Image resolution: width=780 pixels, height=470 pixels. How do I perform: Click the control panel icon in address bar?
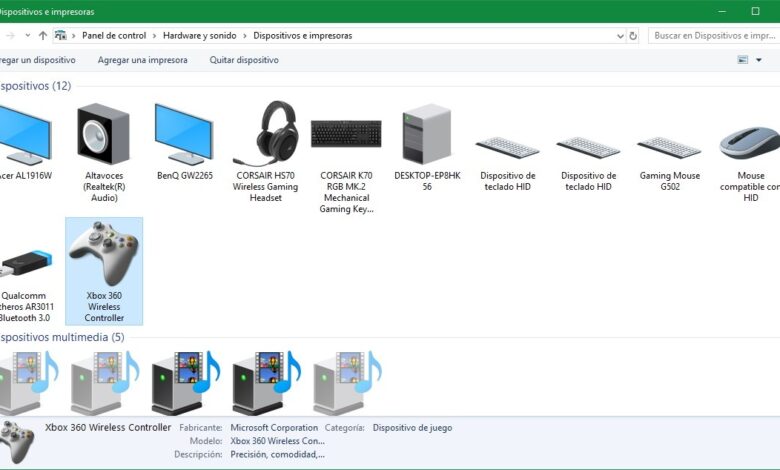pyautogui.click(x=60, y=35)
